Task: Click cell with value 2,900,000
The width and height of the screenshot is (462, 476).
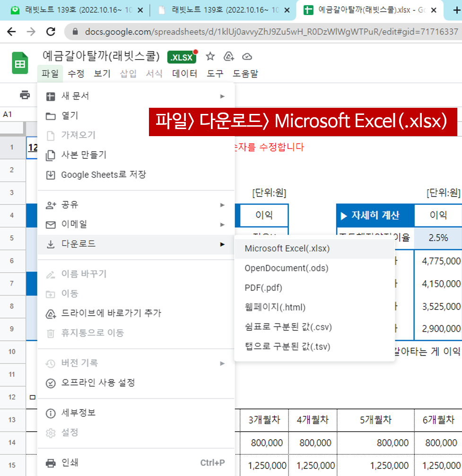Action: [438, 329]
